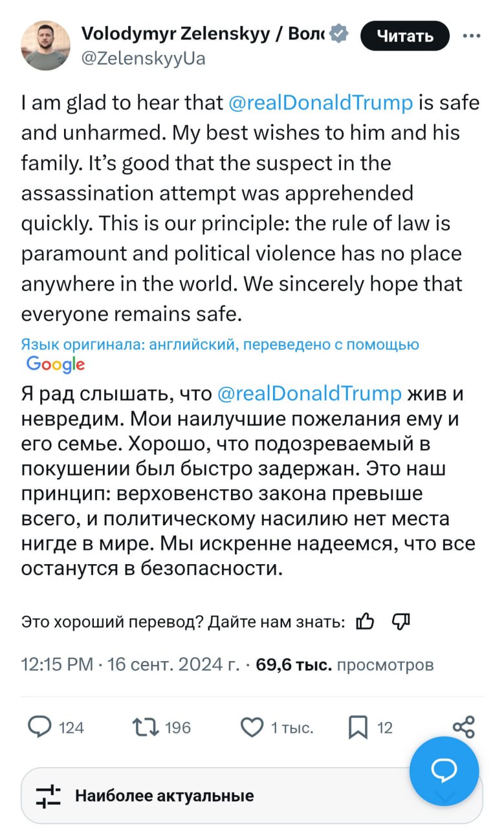Click @realDonaldTrump mention in the English text
The image size is (504, 828).
click(x=320, y=103)
